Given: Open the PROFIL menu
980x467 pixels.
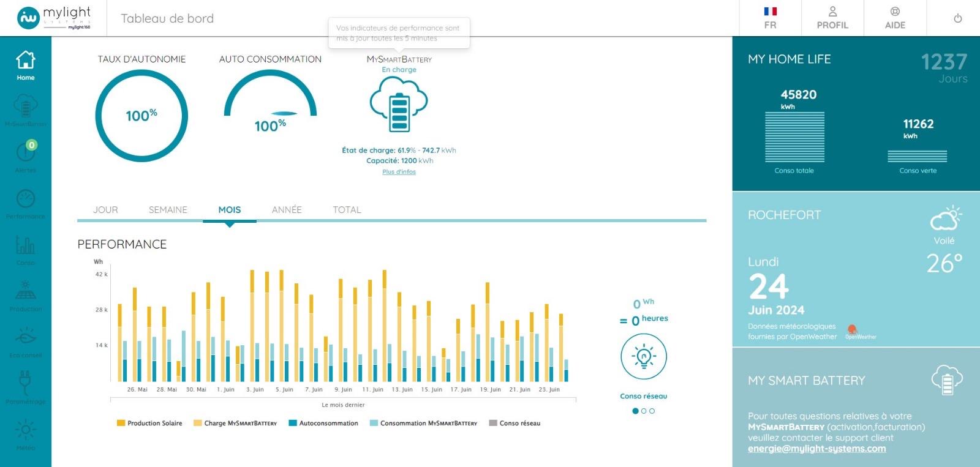Looking at the screenshot, I should point(832,18).
